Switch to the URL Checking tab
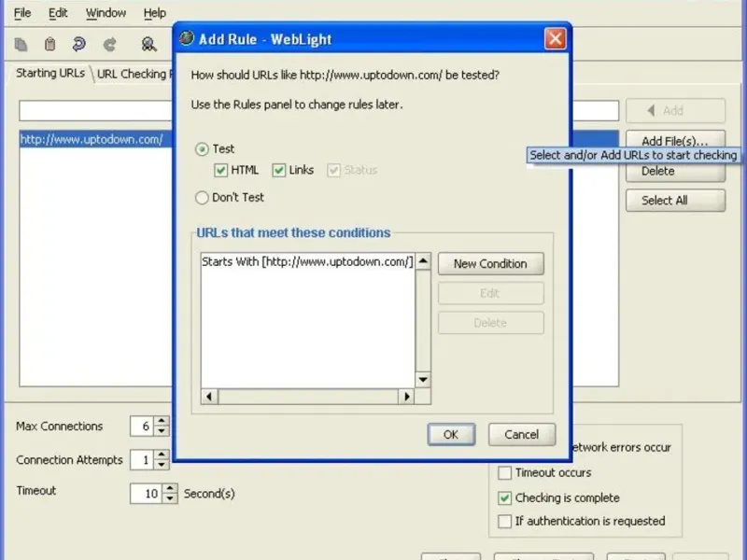Screen dimensions: 747x560 point(134,74)
